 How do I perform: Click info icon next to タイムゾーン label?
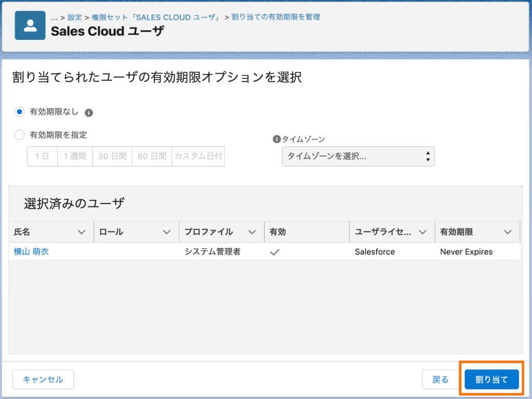pos(276,139)
